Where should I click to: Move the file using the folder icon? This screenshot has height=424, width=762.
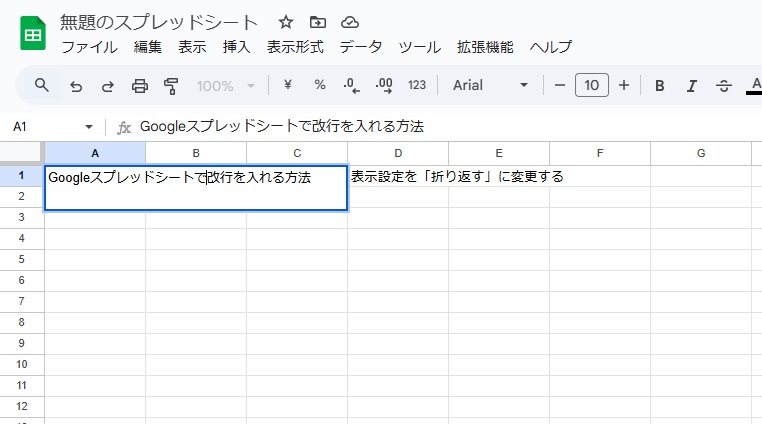tap(317, 22)
